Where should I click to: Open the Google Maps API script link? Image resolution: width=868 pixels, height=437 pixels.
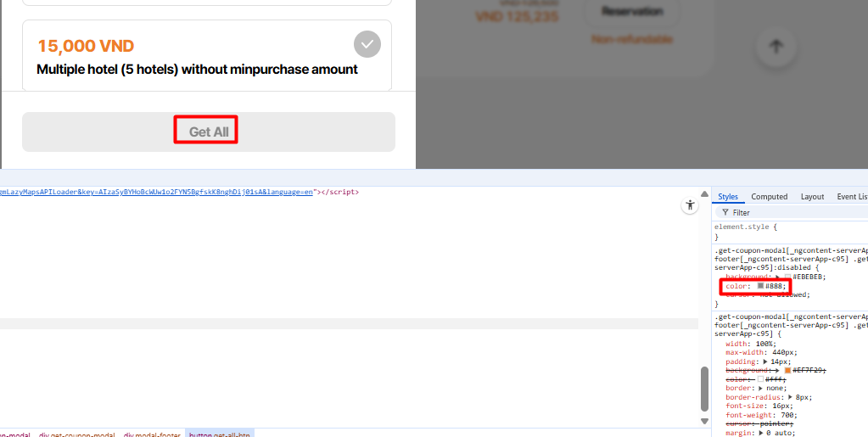[156, 192]
